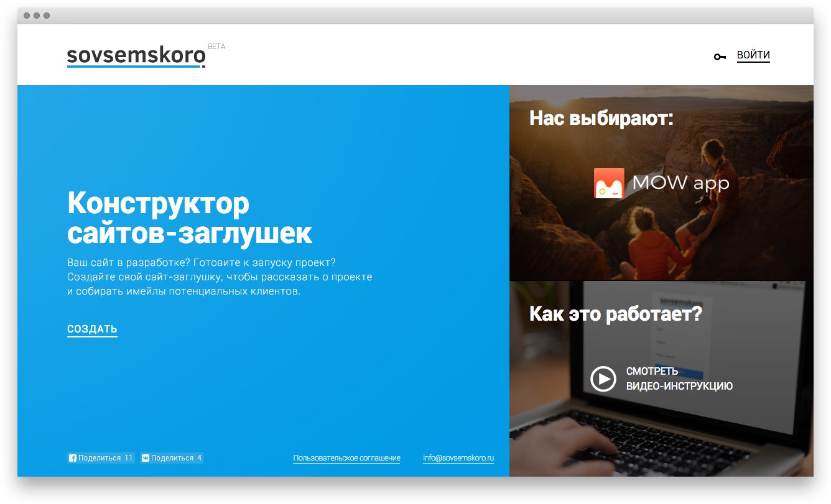The image size is (831, 504).
Task: Click the Facebook icon in share button
Action: pos(73,458)
